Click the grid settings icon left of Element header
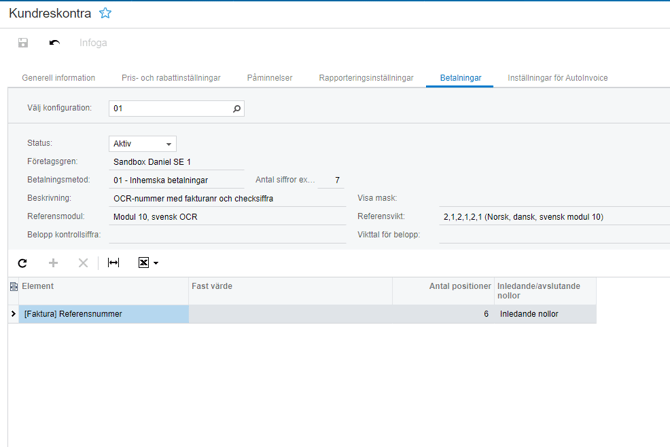670x447 pixels. [x=13, y=287]
